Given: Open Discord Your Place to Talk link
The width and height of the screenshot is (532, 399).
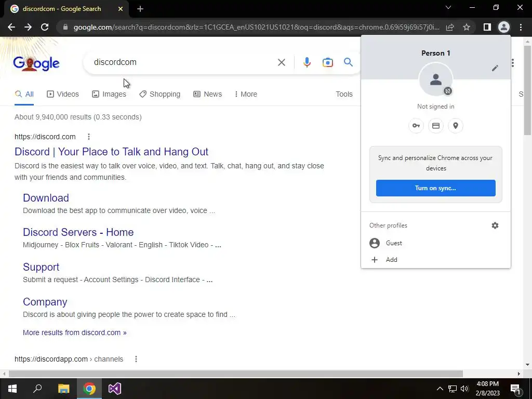Looking at the screenshot, I should pos(111,152).
